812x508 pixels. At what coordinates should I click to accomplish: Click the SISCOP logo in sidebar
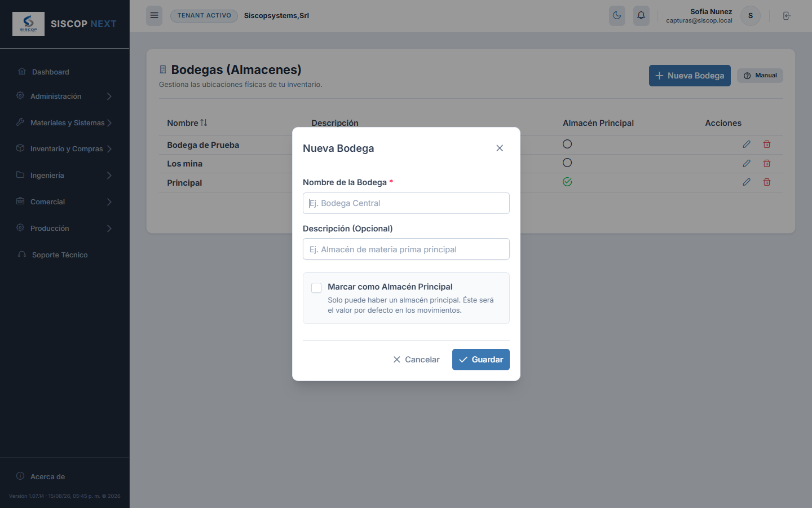[28, 24]
